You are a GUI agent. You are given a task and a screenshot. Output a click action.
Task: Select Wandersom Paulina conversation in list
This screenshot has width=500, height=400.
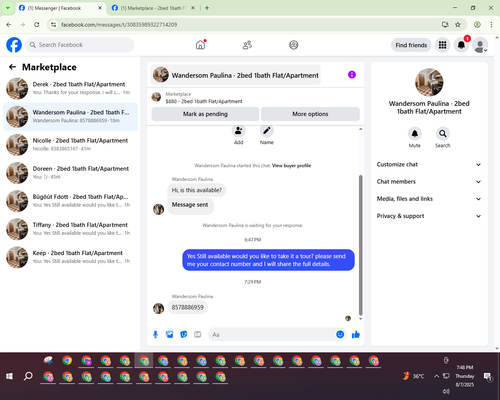pyautogui.click(x=70, y=117)
